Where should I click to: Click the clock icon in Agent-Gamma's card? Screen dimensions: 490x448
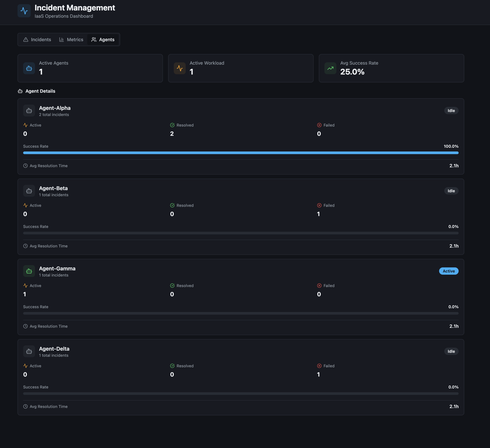click(x=25, y=326)
